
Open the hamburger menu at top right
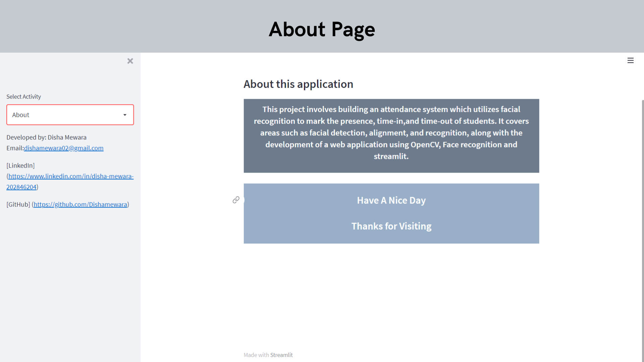coord(631,60)
